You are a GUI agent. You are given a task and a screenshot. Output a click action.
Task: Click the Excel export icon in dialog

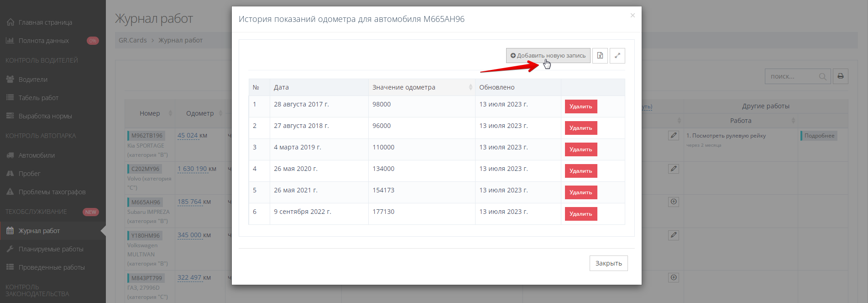[x=600, y=56]
